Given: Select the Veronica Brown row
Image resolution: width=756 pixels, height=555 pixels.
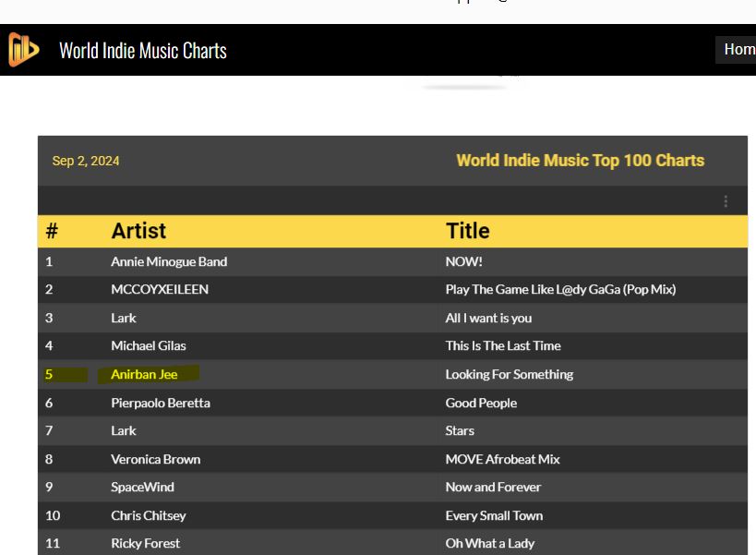Looking at the screenshot, I should pyautogui.click(x=392, y=459).
